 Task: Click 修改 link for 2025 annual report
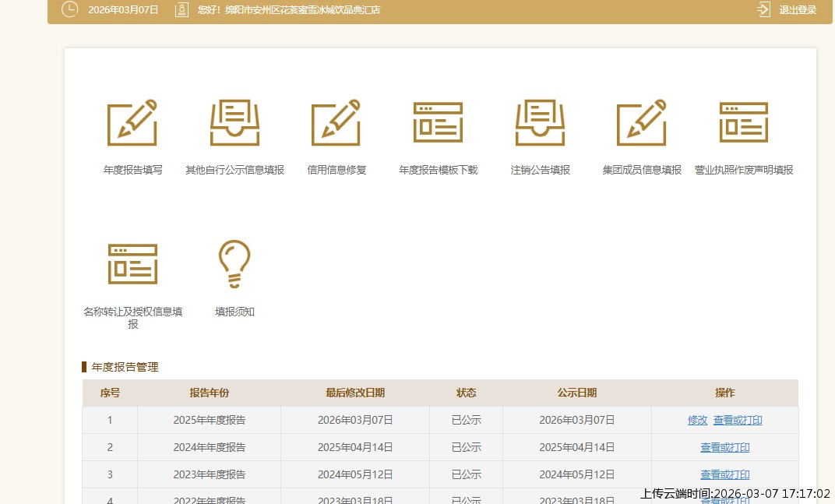point(697,420)
